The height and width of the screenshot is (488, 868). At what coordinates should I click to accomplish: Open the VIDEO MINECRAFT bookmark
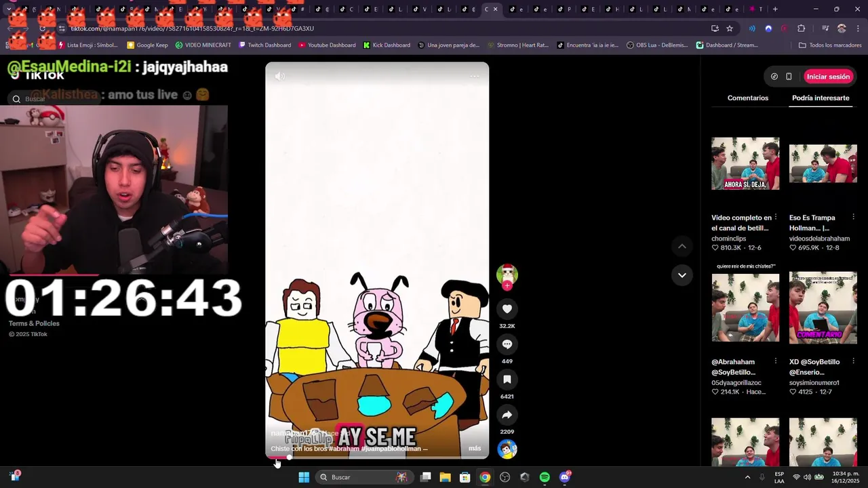(x=203, y=45)
